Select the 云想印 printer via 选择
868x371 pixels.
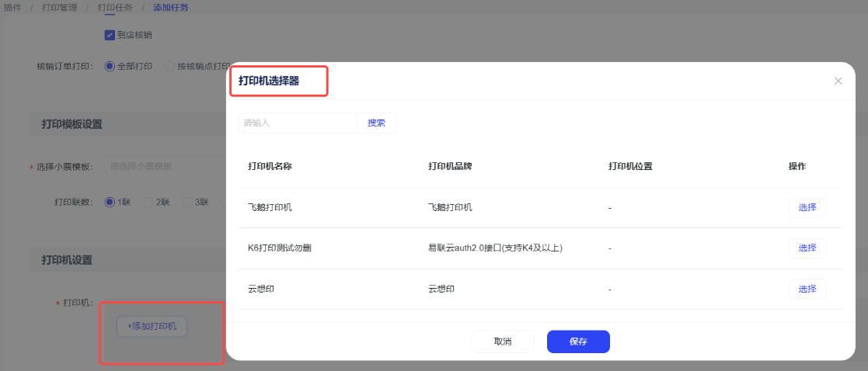click(x=807, y=289)
